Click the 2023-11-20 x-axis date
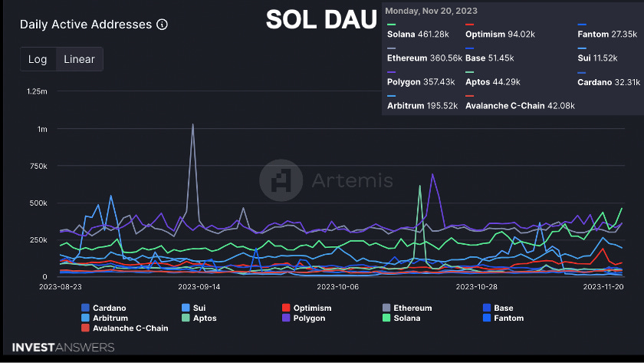Viewport: 644px width, 363px height. (x=603, y=286)
